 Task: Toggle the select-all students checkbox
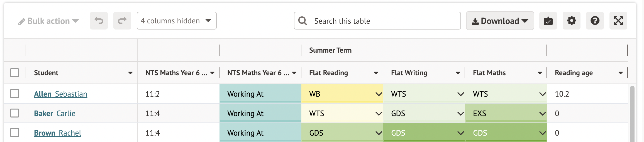[14, 73]
